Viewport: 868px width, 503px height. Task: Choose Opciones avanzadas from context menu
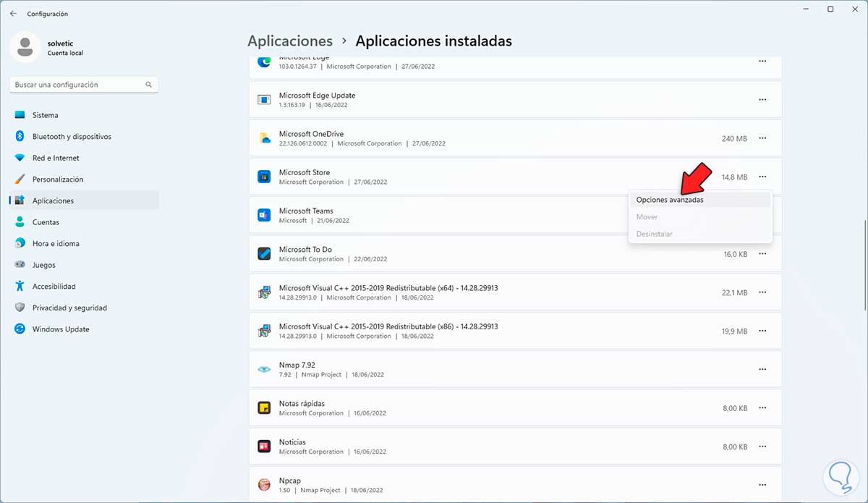click(x=700, y=200)
